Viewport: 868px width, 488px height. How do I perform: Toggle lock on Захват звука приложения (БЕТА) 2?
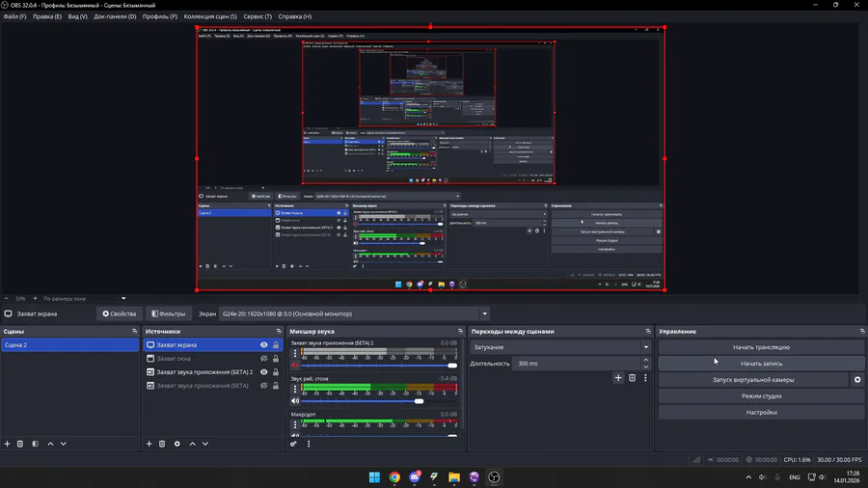pyautogui.click(x=276, y=372)
